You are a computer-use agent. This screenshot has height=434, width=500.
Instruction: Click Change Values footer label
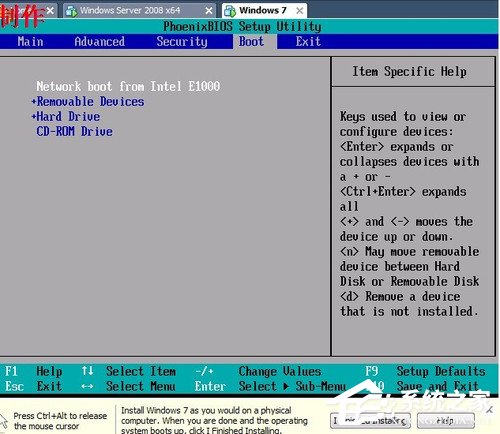click(x=280, y=371)
